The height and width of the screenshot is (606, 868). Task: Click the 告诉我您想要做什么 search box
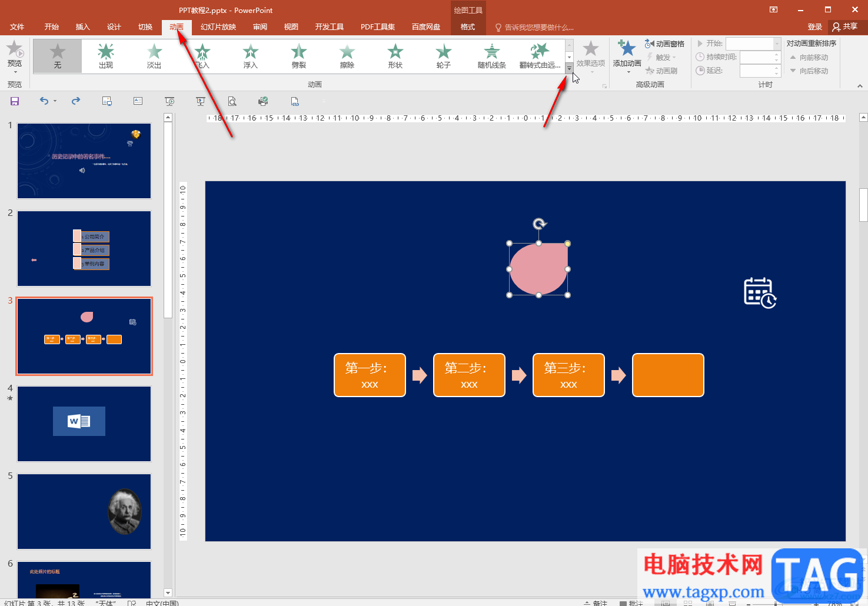pos(534,28)
